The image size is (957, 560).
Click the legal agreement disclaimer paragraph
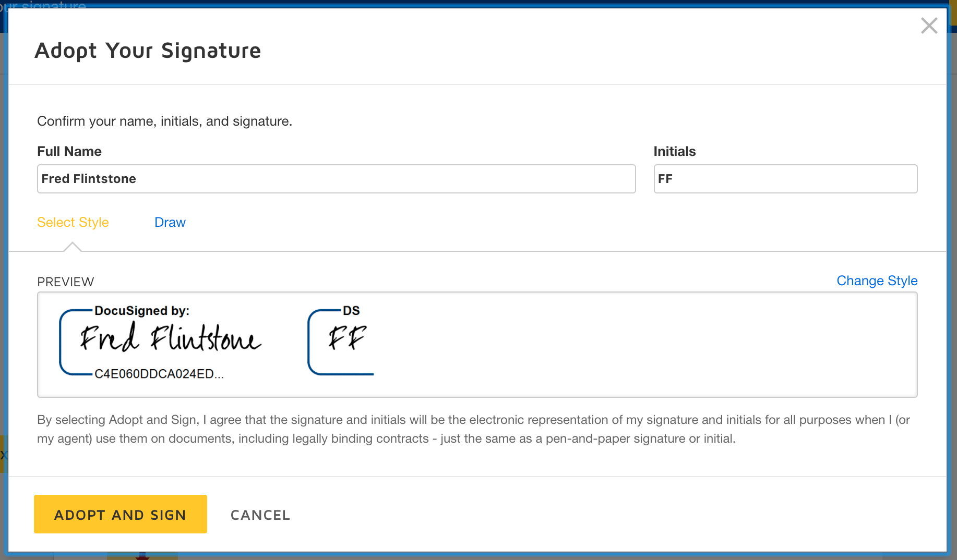click(x=473, y=429)
